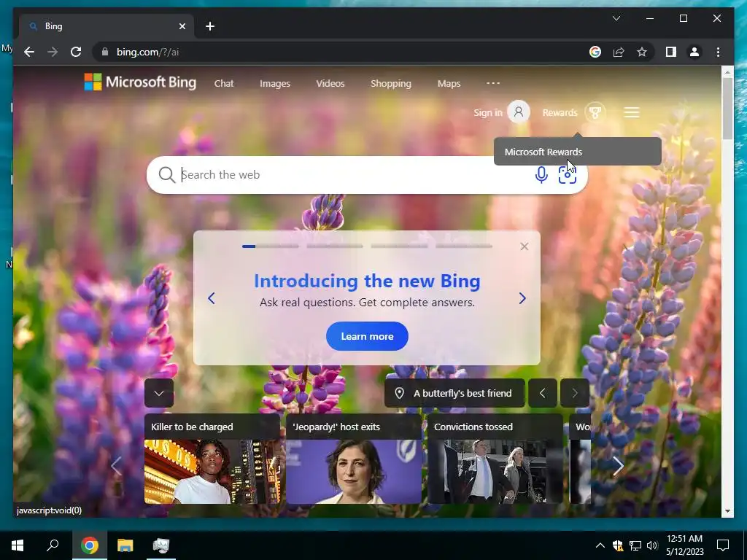
Task: Click the location pin icon for image info
Action: coord(399,393)
